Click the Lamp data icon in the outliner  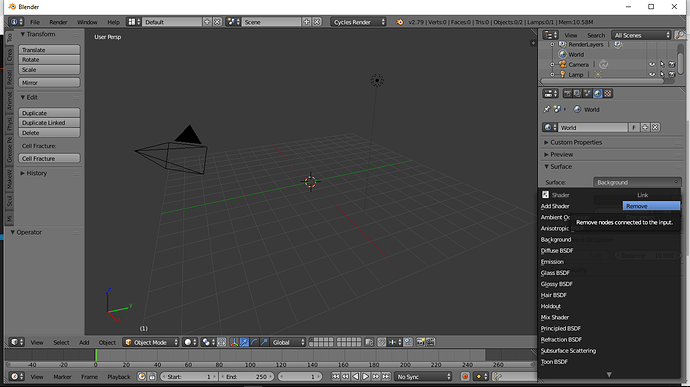(x=598, y=74)
